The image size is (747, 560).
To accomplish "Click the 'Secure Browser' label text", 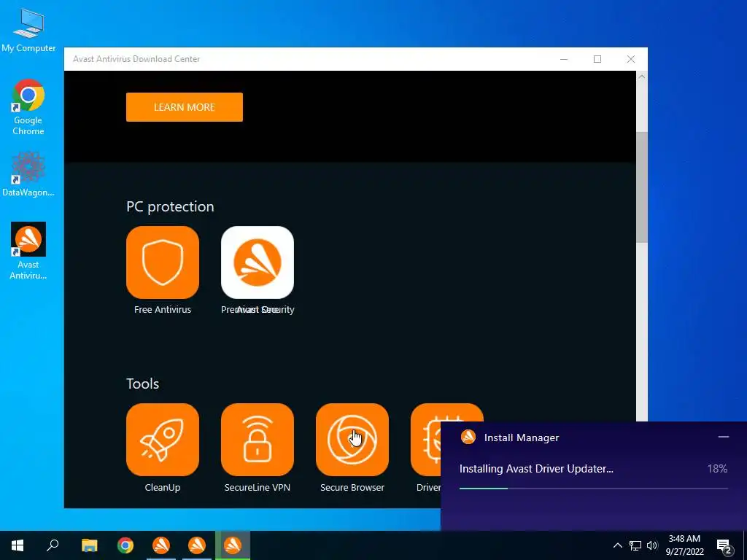I will point(352,488).
